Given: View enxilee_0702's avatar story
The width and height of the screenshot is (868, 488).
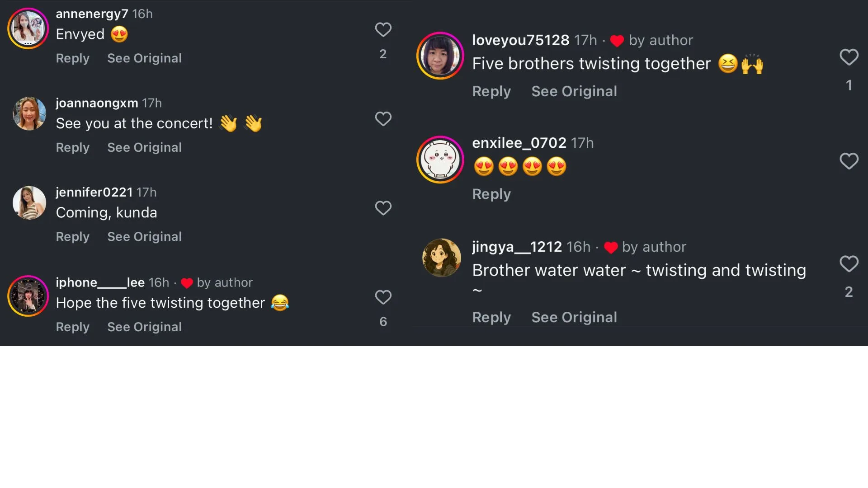Looking at the screenshot, I should pos(440,160).
